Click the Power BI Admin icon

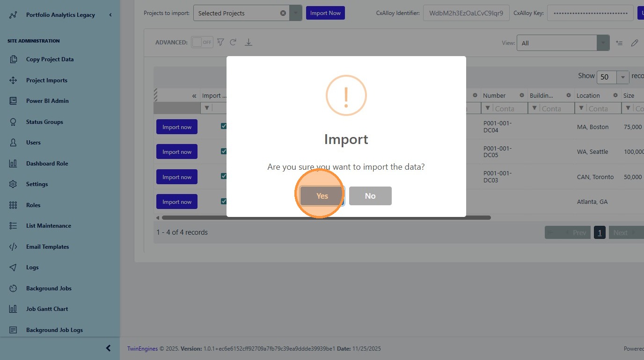(x=13, y=101)
